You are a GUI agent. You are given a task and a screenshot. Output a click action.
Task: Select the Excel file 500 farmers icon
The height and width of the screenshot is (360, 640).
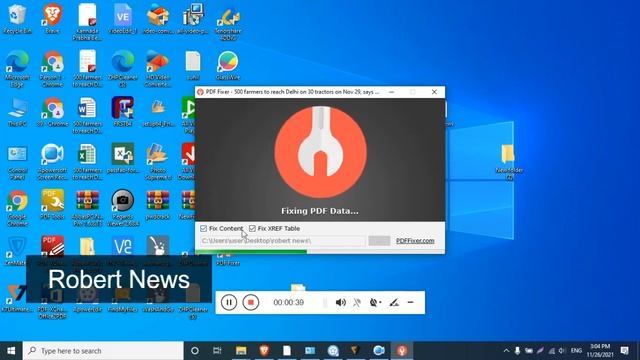click(x=87, y=162)
